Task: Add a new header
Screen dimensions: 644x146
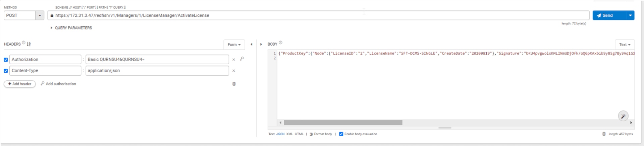Action: [x=20, y=84]
